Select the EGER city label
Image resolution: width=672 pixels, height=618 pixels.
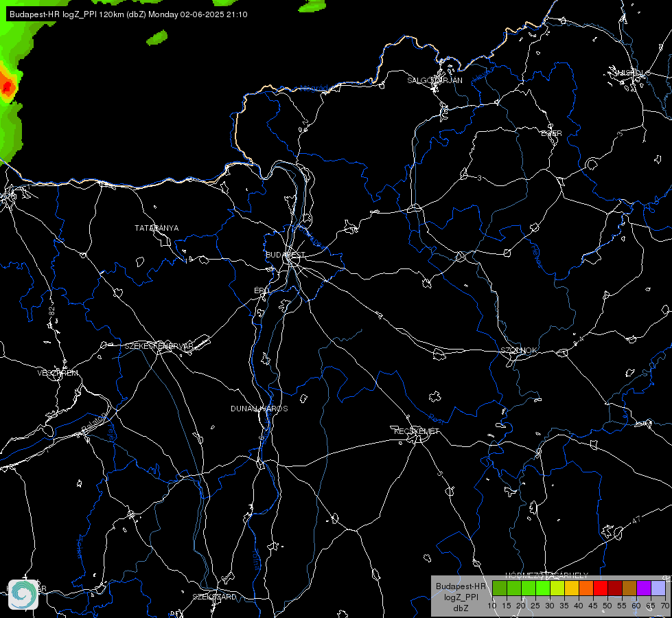pos(551,133)
